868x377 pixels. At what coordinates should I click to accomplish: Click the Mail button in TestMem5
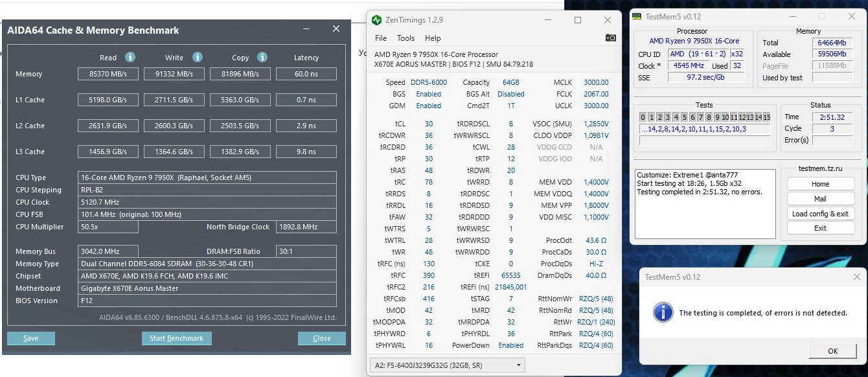pyautogui.click(x=820, y=199)
